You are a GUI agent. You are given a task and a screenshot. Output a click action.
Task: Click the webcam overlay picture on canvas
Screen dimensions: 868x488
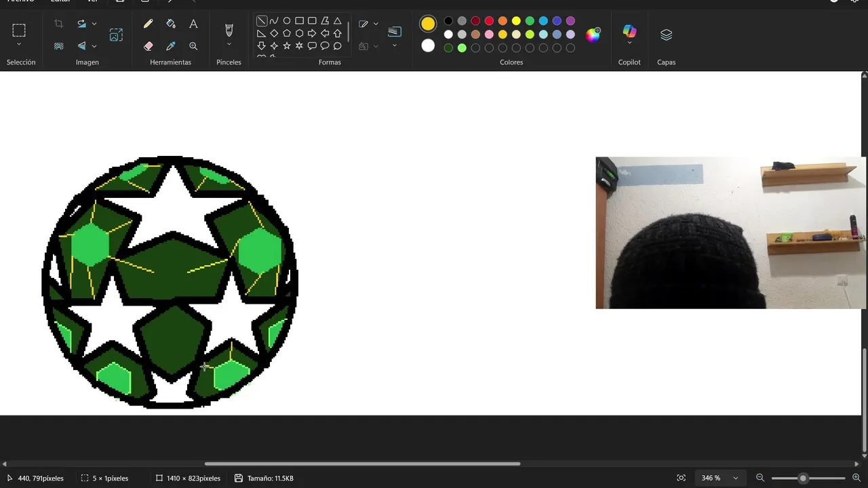tap(731, 232)
